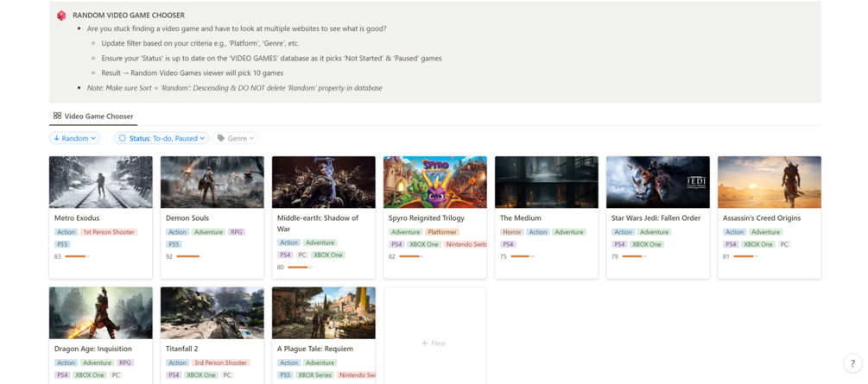Click the RANDOM VIDEO GAME CHOOSER heading
This screenshot has width=868, height=384.
point(129,16)
